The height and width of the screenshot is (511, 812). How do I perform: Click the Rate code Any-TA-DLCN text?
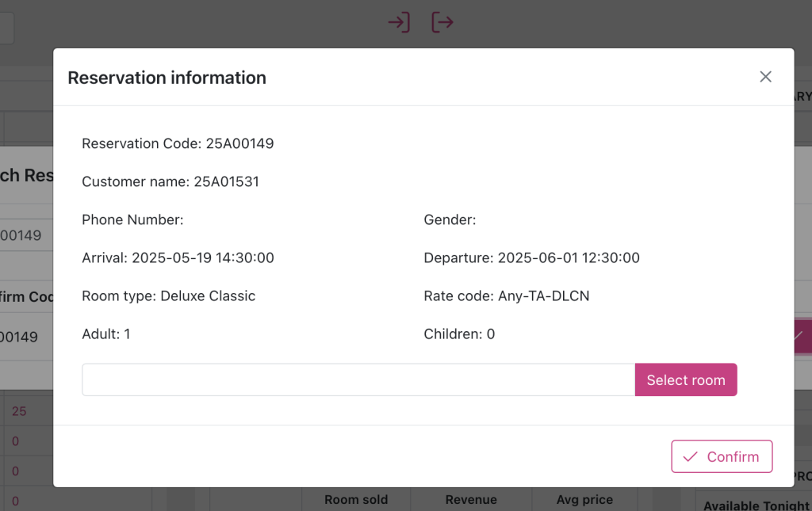pos(506,296)
